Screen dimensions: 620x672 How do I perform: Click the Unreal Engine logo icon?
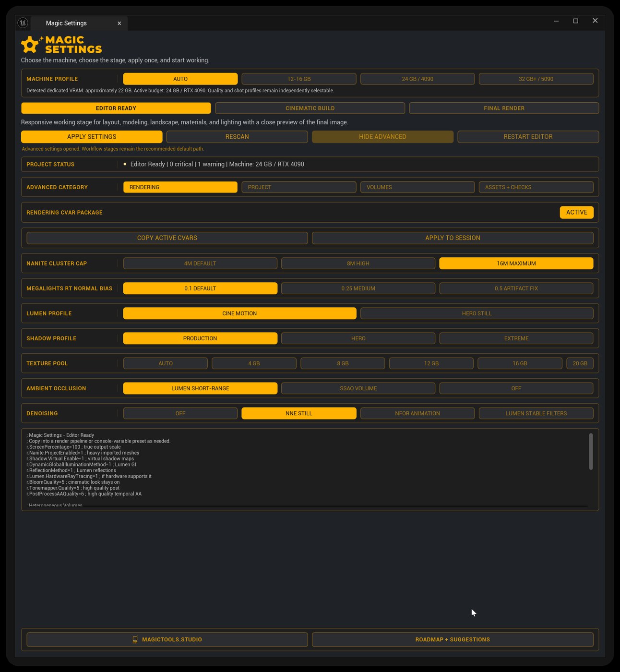[x=23, y=23]
